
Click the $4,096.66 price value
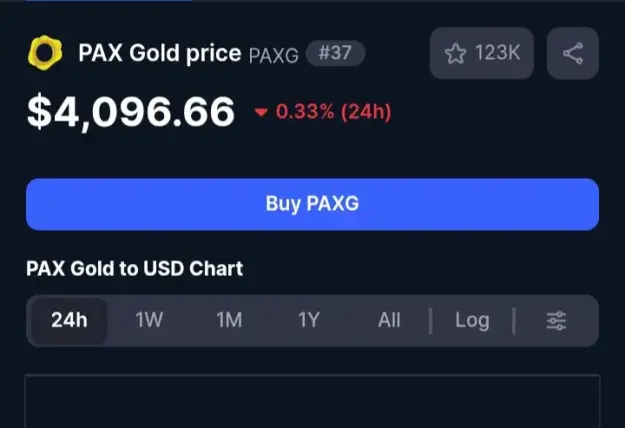(131, 112)
